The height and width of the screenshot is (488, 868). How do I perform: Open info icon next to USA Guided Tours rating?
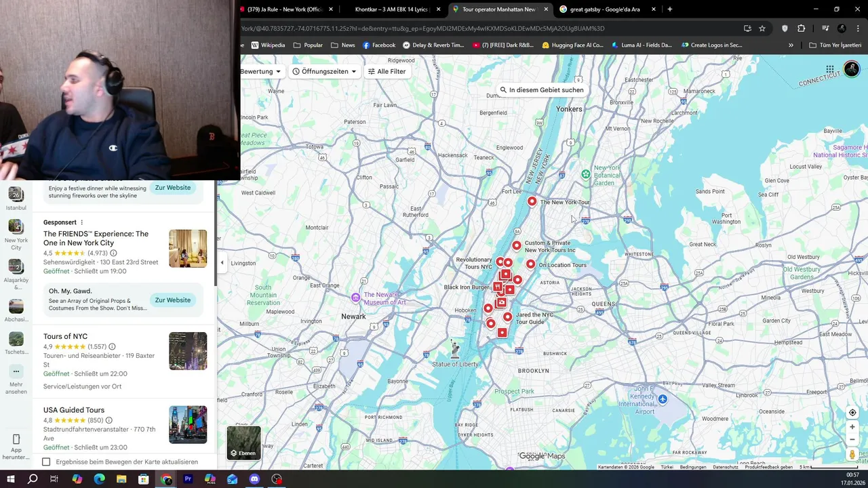click(108, 420)
